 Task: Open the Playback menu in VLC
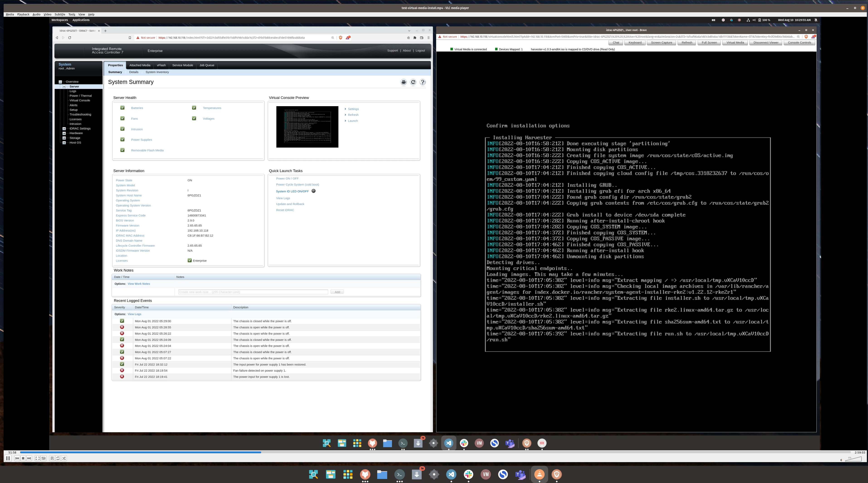23,14
